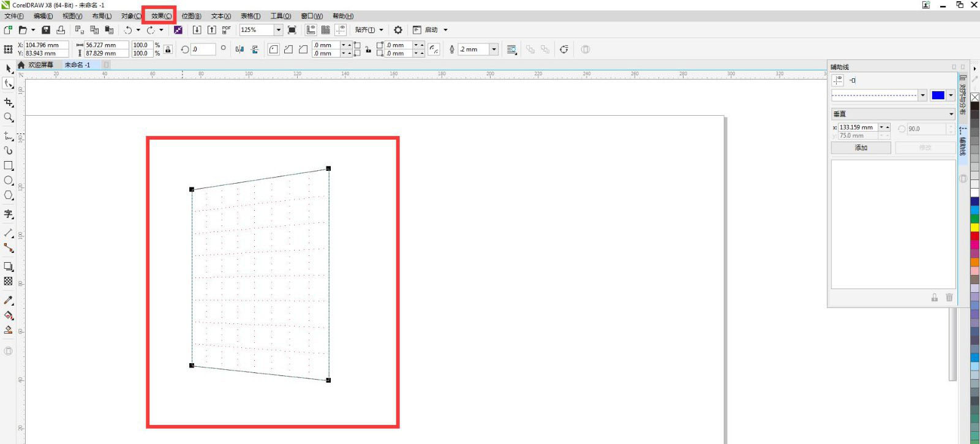Click the Save icon in toolbar
The height and width of the screenshot is (444, 980).
click(46, 30)
